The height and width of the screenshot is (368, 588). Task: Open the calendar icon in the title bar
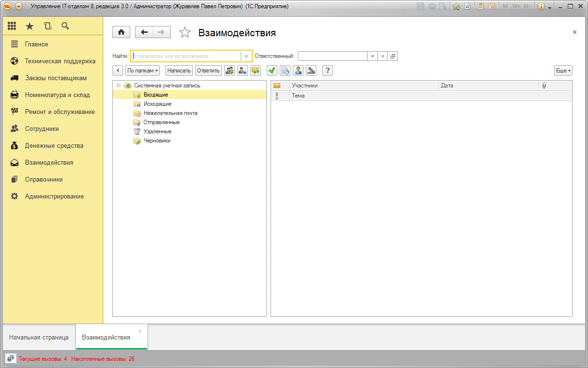[492, 6]
